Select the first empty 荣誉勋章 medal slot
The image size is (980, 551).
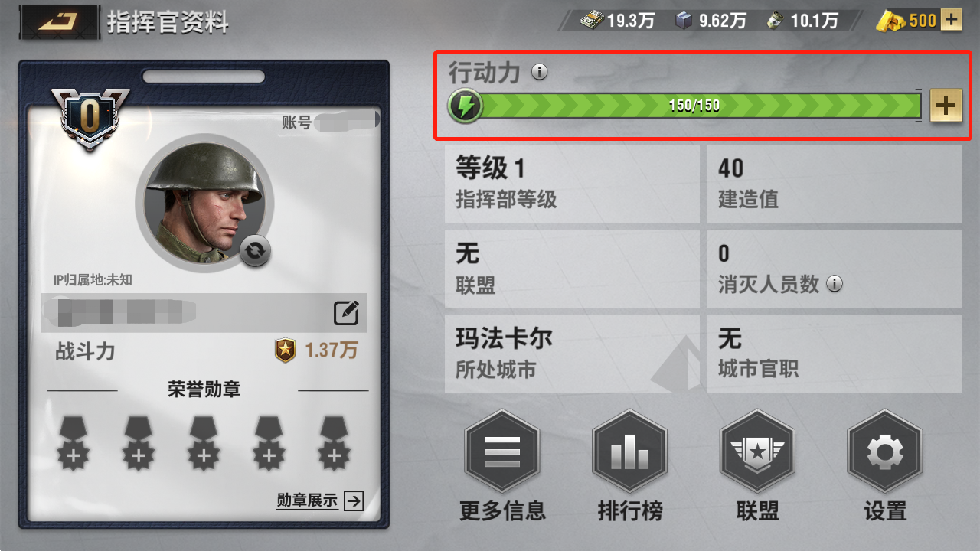click(74, 442)
